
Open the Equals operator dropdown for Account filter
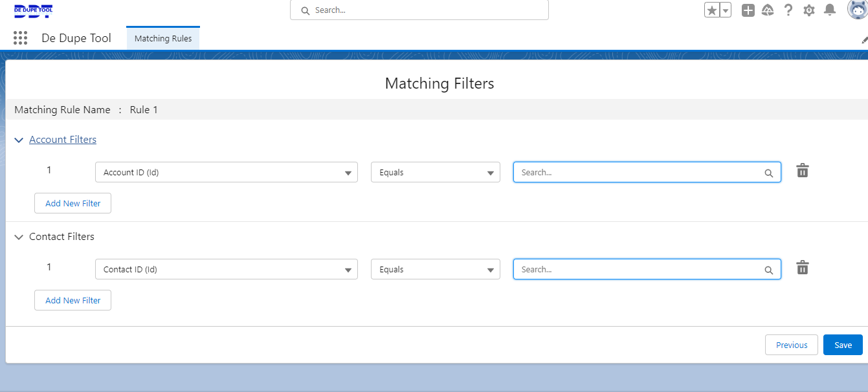[435, 173]
